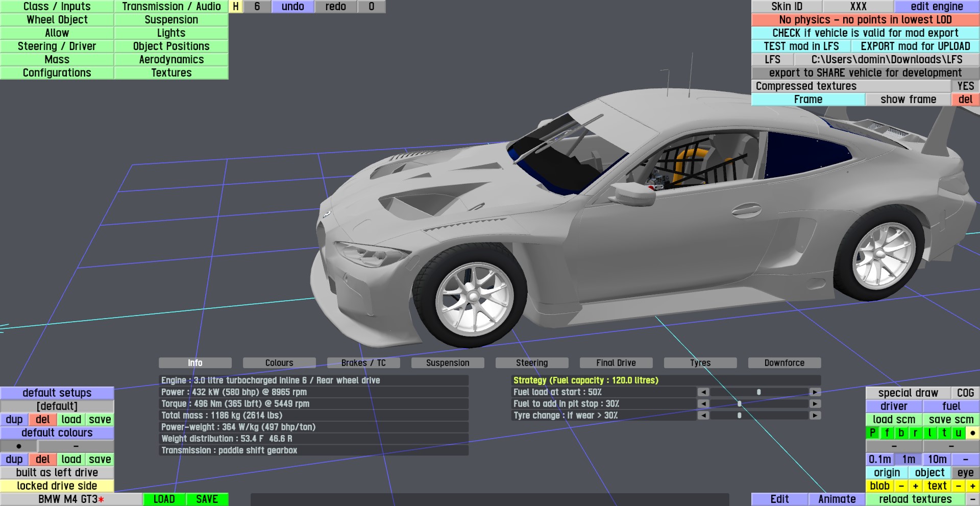Toggle Compressed textures YES button

point(966,86)
